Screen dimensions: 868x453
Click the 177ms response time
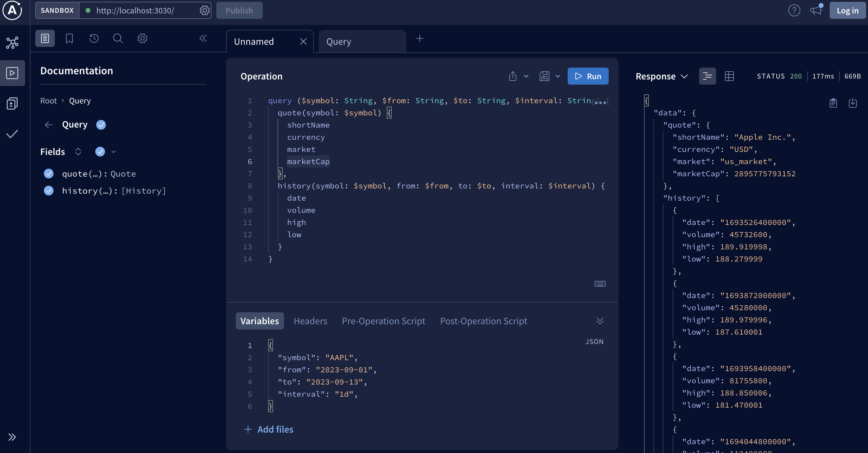click(823, 76)
